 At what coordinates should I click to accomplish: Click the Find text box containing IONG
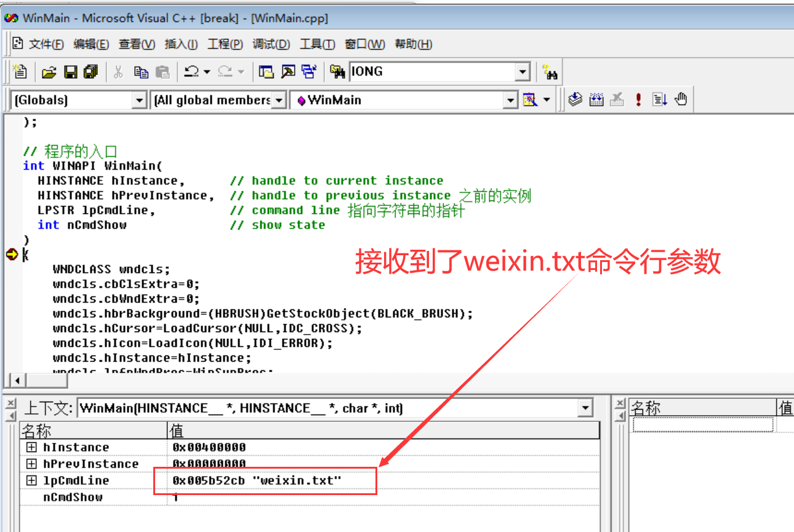coord(432,72)
